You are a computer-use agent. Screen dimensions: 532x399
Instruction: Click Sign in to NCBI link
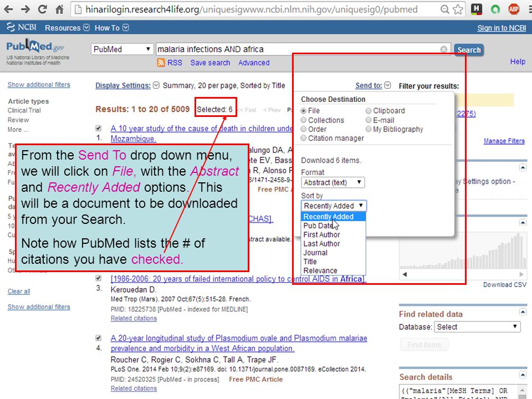pos(502,28)
